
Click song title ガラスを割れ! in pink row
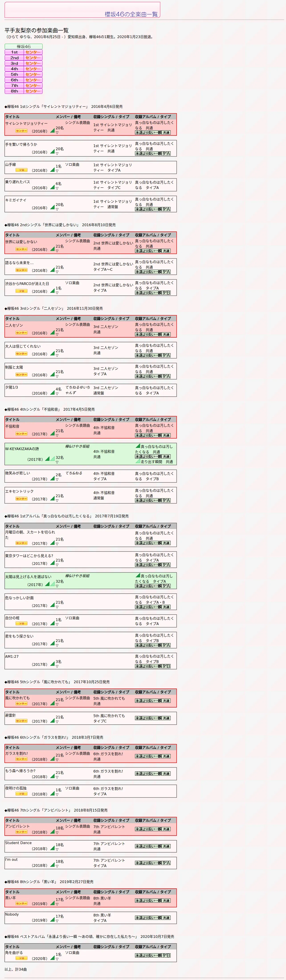click(x=16, y=753)
